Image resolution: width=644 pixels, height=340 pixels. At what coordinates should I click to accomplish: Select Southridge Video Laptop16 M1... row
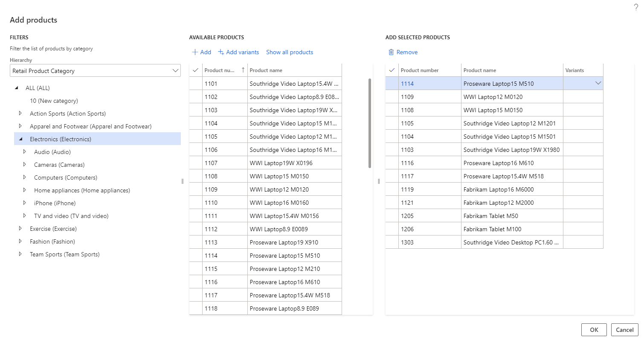[x=265, y=150]
